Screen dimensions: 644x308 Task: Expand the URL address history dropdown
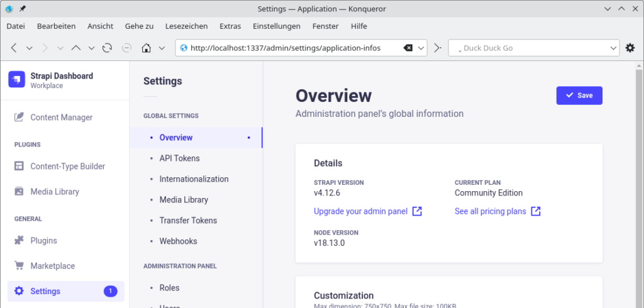(x=421, y=48)
